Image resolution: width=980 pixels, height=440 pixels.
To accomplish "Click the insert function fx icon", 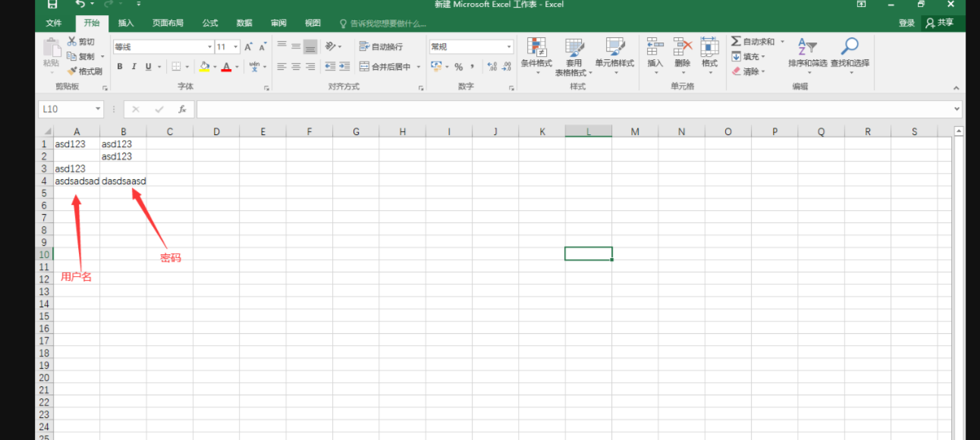I will coord(182,109).
